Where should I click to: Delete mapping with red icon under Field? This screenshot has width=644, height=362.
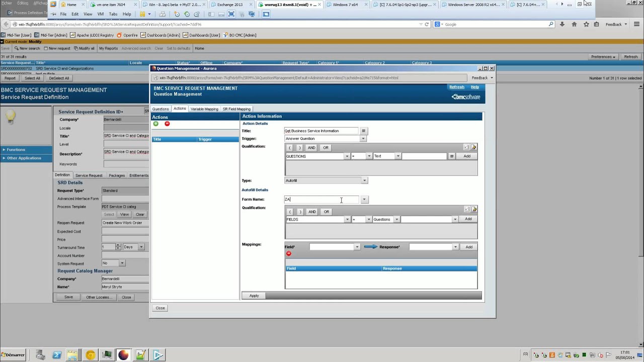pos(289,253)
